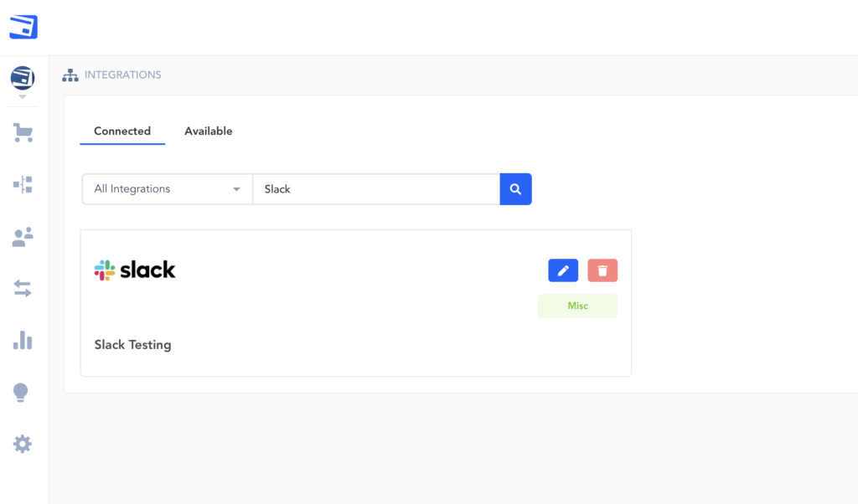Image resolution: width=858 pixels, height=504 pixels.
Task: Go to the customers people icon
Action: [x=23, y=237]
